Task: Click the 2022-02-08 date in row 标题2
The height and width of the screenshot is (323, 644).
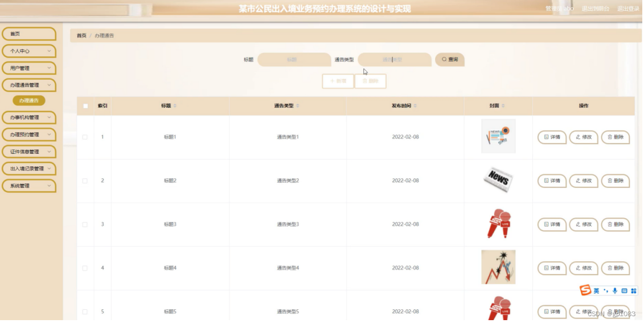Action: [x=405, y=181]
